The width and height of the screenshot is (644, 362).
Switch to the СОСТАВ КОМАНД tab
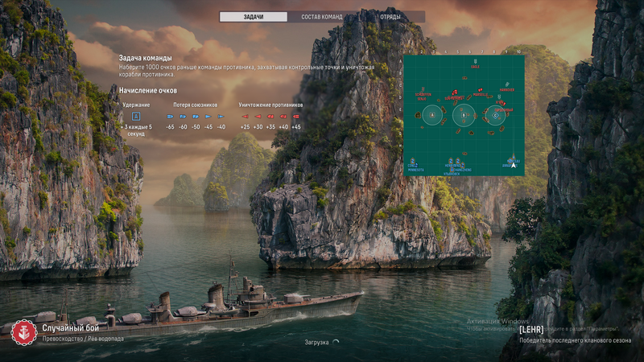click(321, 17)
